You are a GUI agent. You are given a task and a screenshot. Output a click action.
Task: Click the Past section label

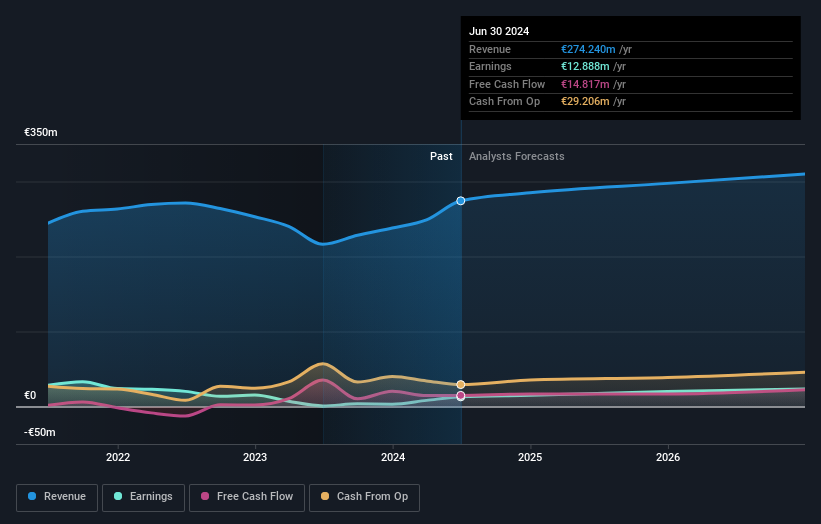[441, 156]
